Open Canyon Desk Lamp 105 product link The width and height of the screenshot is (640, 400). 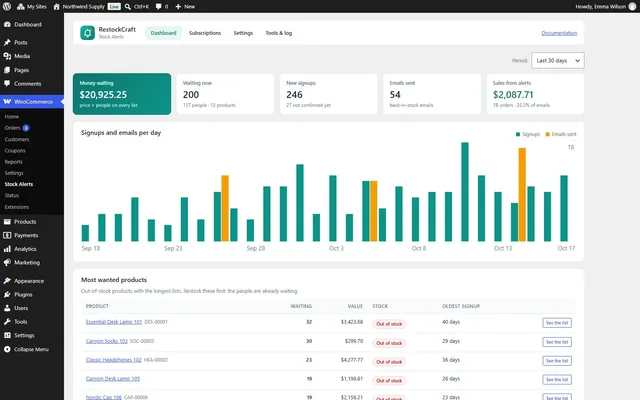[113, 379]
